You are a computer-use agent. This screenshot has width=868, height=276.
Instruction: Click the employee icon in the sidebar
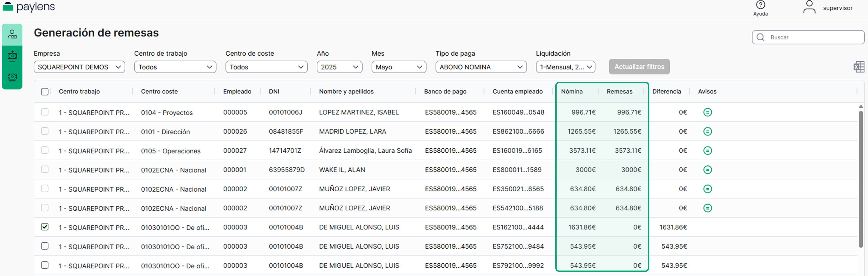point(12,34)
